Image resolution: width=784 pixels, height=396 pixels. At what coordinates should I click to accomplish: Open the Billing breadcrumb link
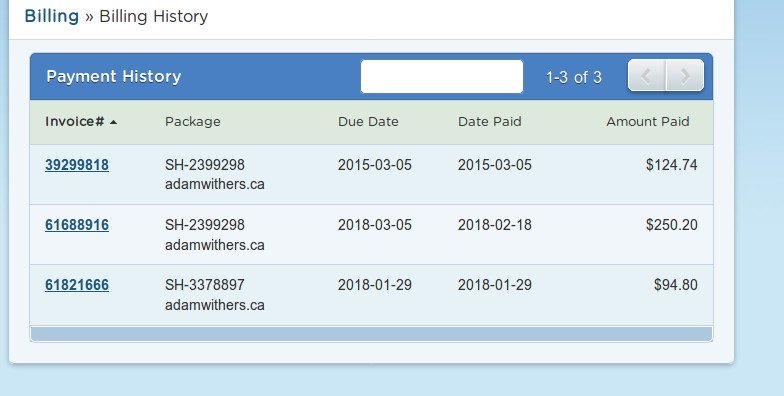tap(52, 16)
